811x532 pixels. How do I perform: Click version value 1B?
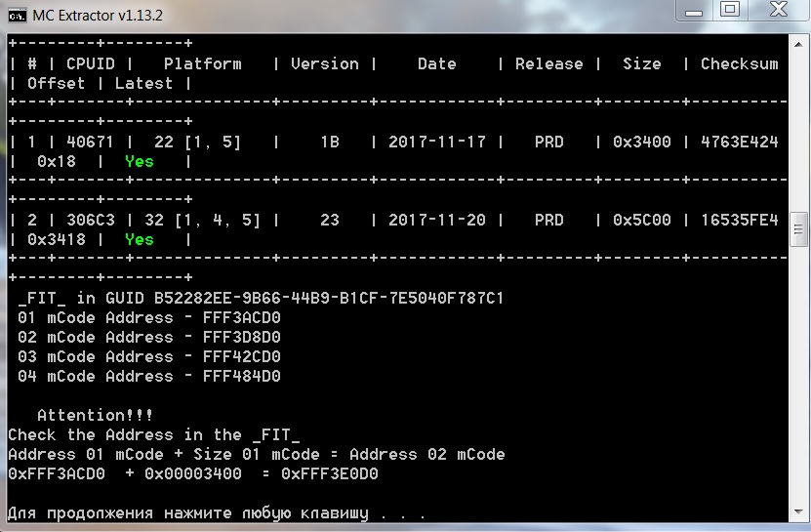click(330, 142)
